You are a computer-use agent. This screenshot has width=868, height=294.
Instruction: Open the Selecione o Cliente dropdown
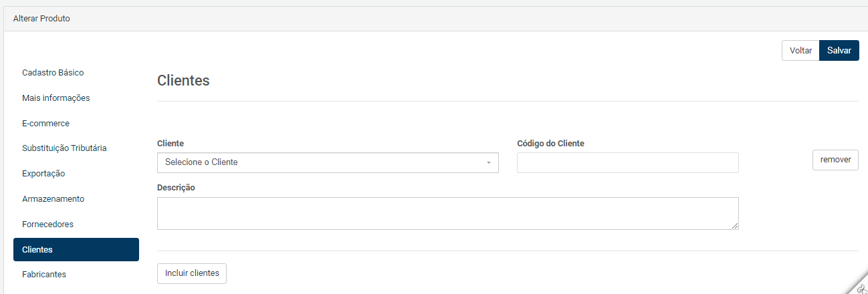tap(328, 162)
